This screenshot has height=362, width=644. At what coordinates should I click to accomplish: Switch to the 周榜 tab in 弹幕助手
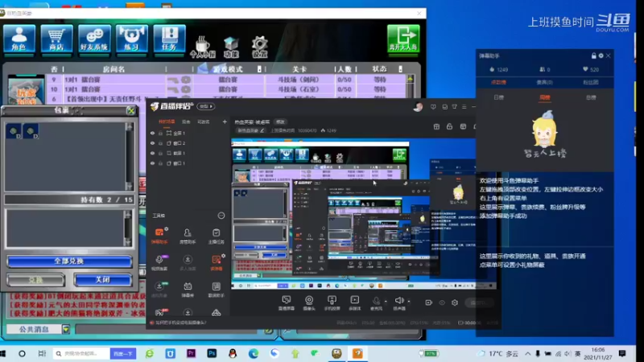tap(545, 97)
